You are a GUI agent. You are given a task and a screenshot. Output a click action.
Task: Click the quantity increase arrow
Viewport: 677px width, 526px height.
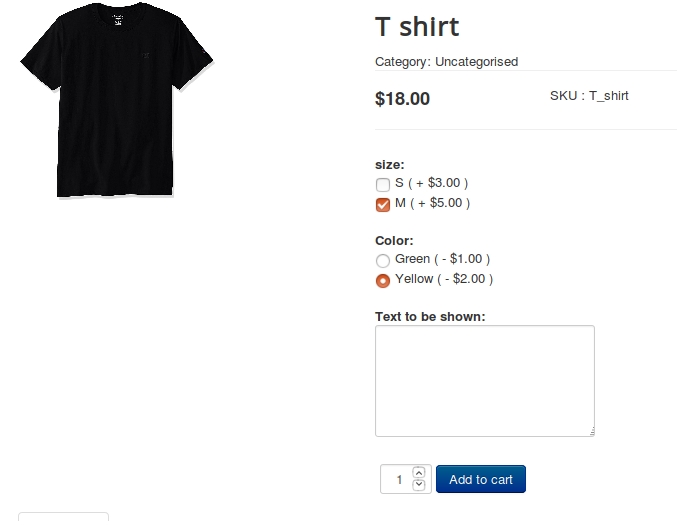click(x=418, y=472)
